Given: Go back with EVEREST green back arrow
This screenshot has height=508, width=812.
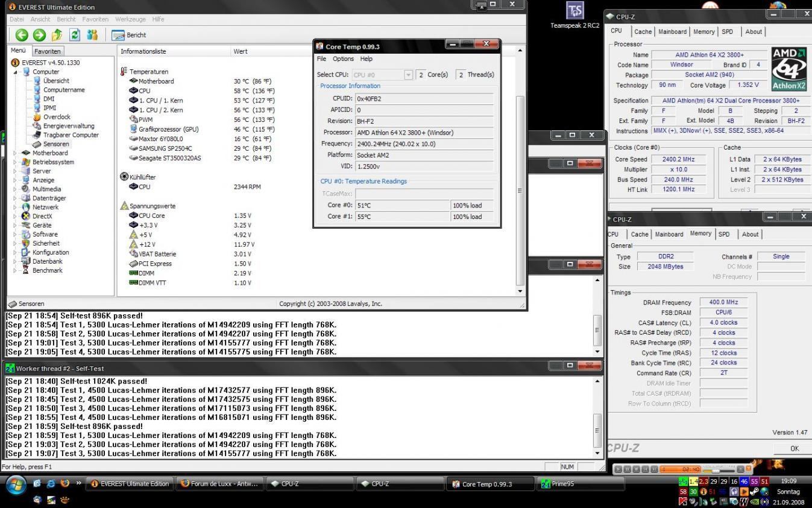Looking at the screenshot, I should click(22, 35).
